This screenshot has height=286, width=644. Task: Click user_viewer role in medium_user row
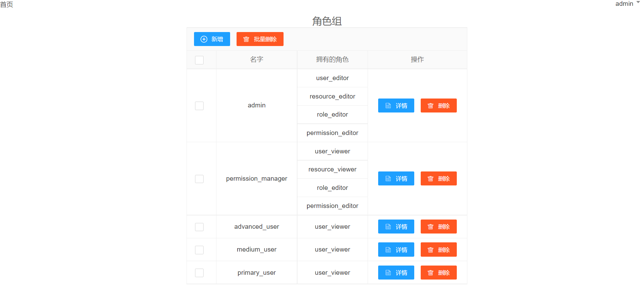click(x=332, y=250)
